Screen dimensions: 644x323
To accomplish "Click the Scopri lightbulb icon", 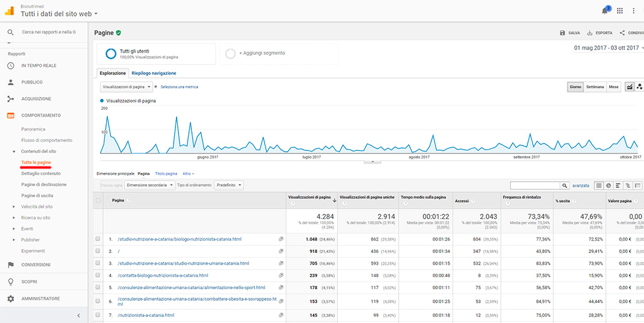I will 10,281.
